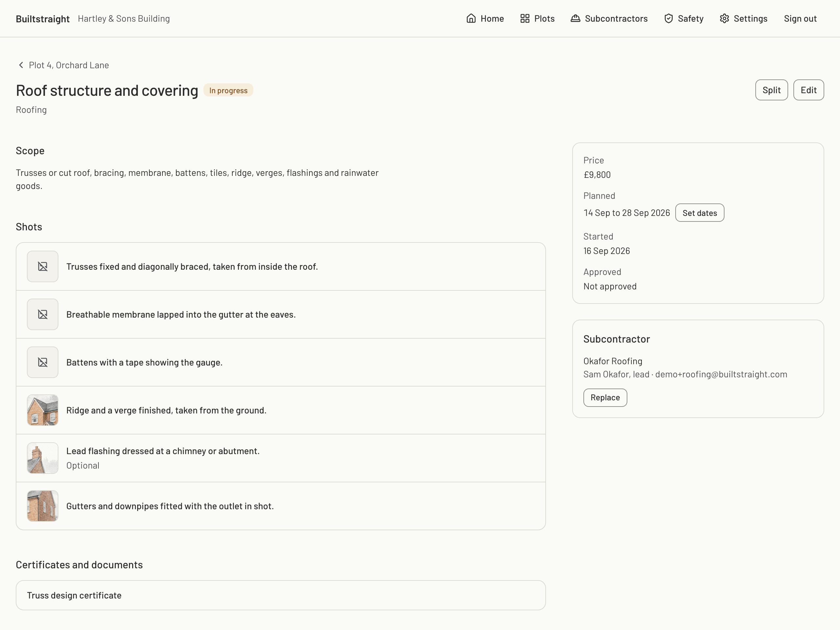Click the demo+roofing@builtstraight.com email
The height and width of the screenshot is (630, 840).
[x=721, y=374]
